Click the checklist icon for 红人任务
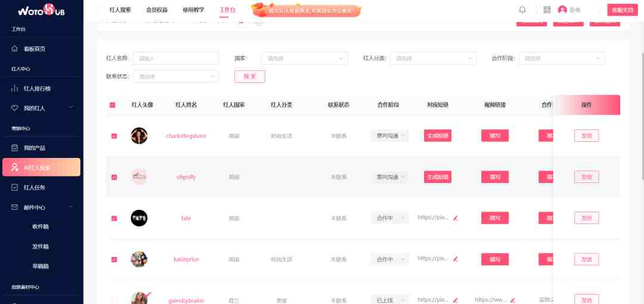The width and height of the screenshot is (644, 304). click(15, 187)
